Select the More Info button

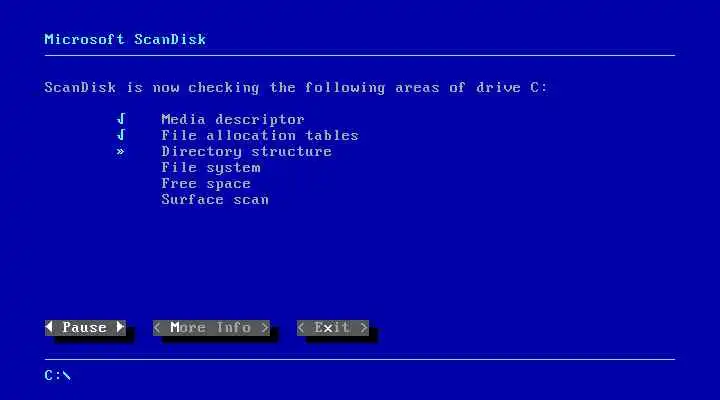click(x=211, y=327)
